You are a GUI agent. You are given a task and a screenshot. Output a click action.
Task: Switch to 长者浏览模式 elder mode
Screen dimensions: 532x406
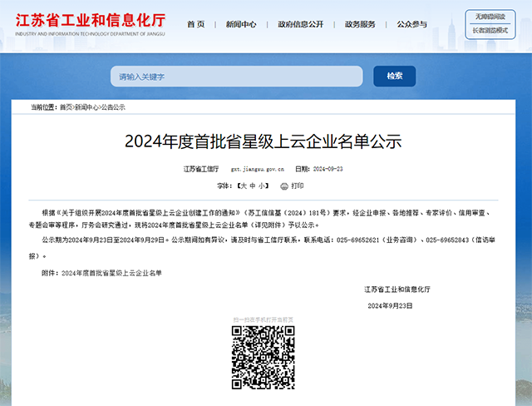(x=490, y=31)
